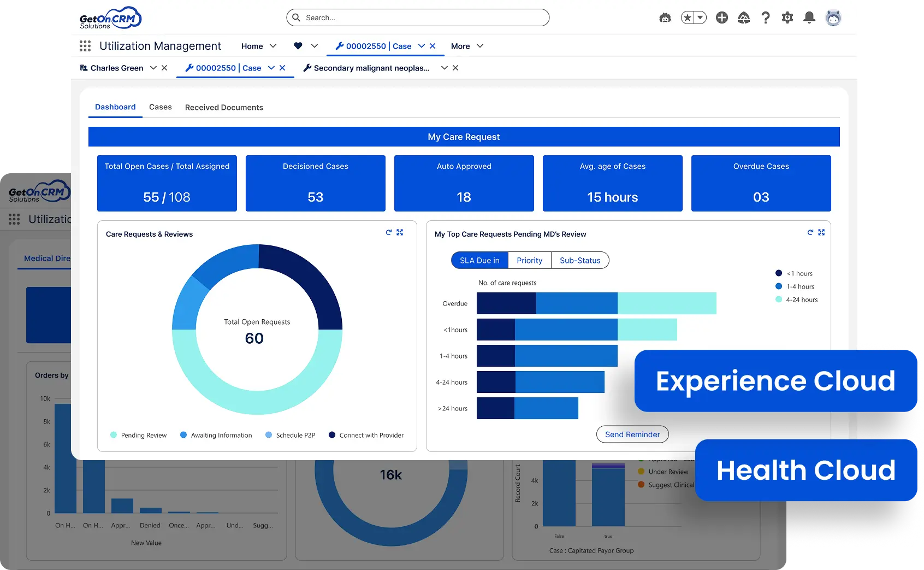Image resolution: width=924 pixels, height=570 pixels.
Task: Click the user avatar in the top right
Action: [833, 17]
